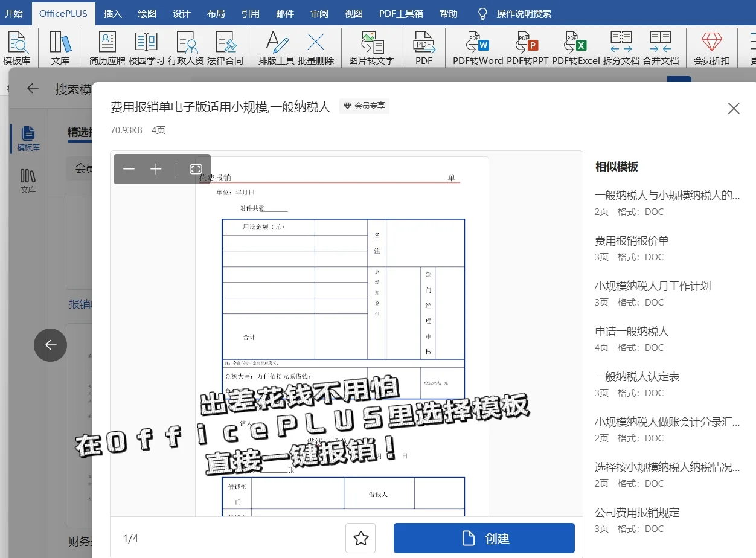Switch to the 视图 ribbon tab

point(354,13)
